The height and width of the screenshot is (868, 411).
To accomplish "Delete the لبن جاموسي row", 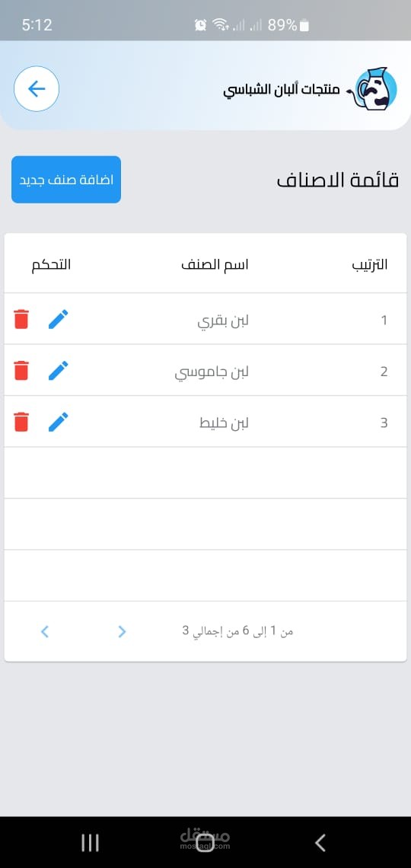I will (x=21, y=370).
